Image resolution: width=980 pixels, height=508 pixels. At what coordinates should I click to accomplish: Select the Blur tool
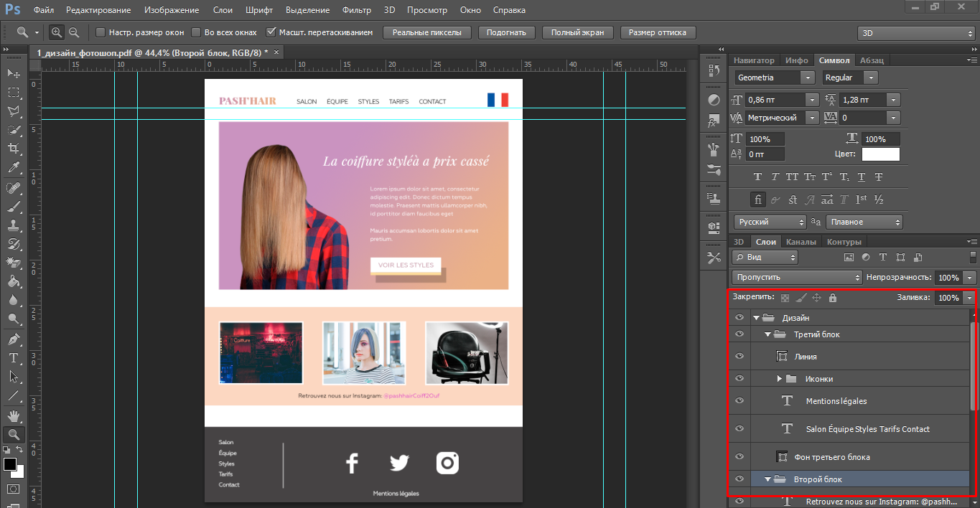pos(13,301)
